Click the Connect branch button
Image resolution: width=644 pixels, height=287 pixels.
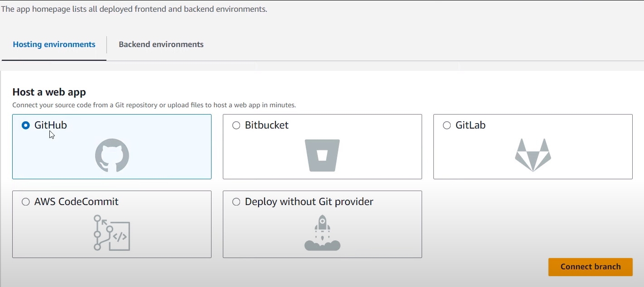point(591,267)
